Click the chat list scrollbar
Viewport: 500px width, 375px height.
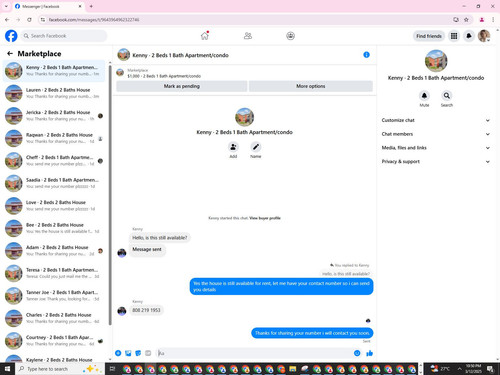point(110,195)
